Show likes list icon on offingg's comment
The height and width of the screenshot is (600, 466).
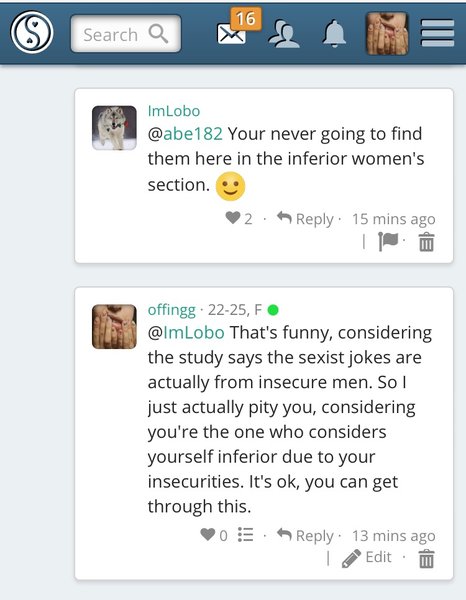click(x=245, y=535)
